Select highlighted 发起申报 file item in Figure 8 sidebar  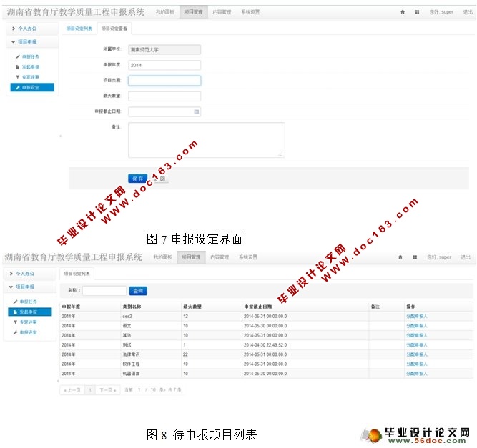coord(30,312)
